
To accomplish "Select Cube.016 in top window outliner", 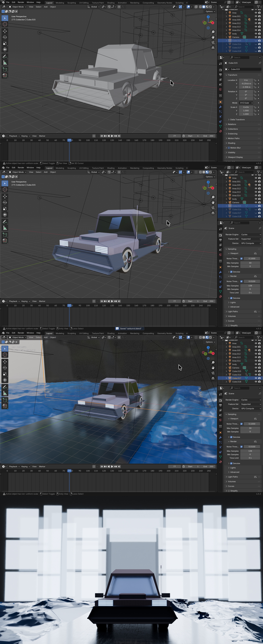I will coord(237,44).
